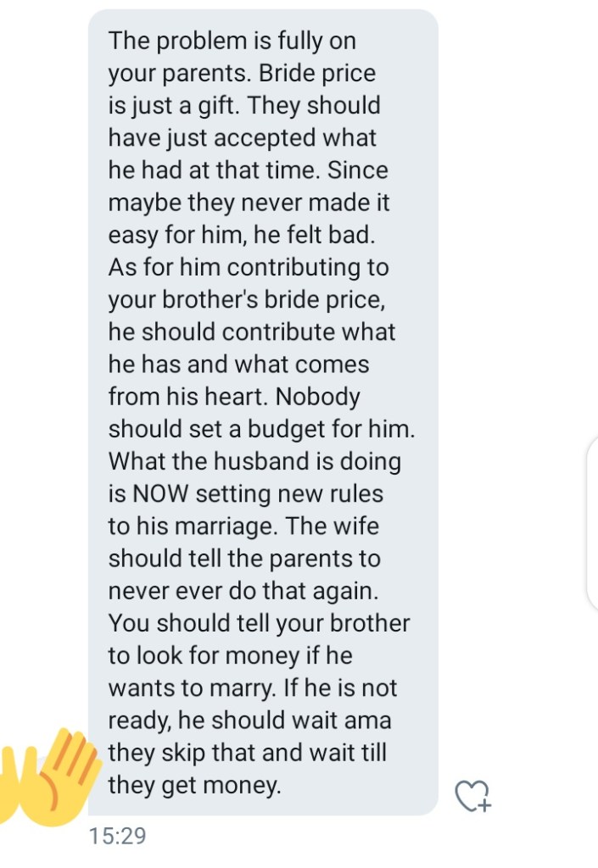Click the line "have just accepted what"
The width and height of the screenshot is (598, 868).
[x=242, y=138]
